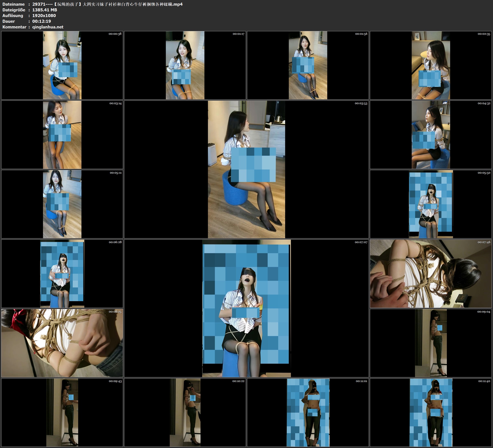Click the frame labeled 00:09:04

431,343
